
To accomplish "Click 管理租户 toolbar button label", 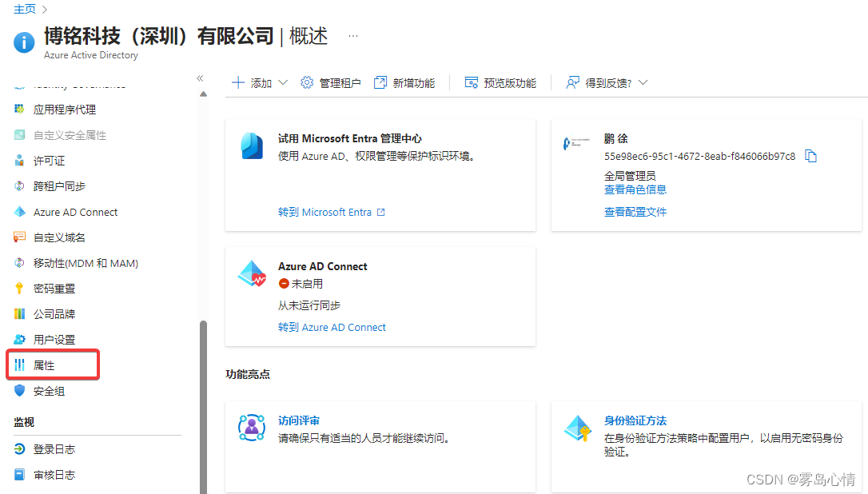I will coord(340,83).
